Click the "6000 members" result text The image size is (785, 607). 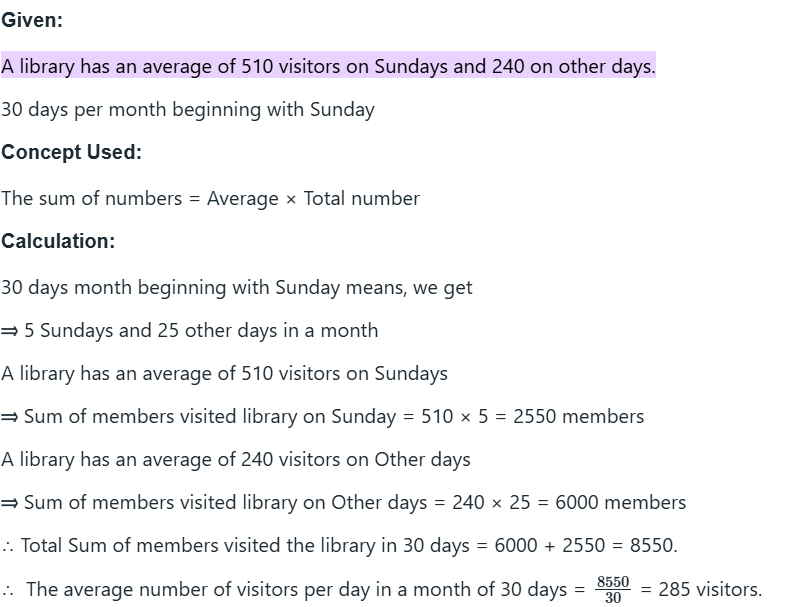(620, 503)
